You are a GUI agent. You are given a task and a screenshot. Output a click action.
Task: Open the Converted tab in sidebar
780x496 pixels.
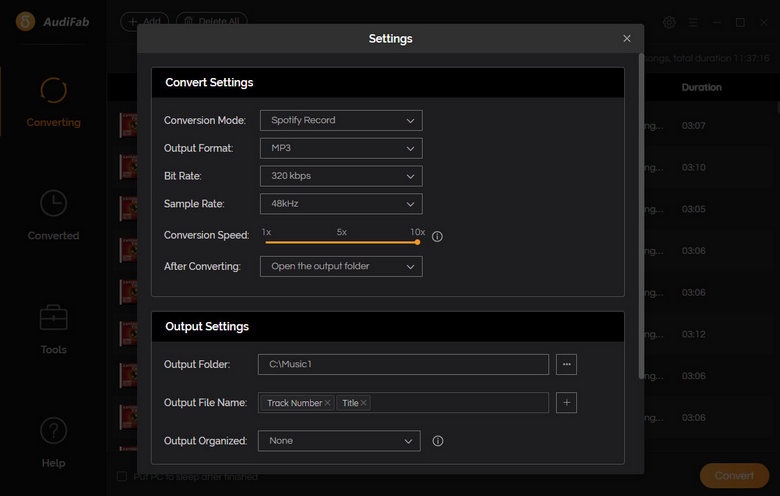[53, 215]
